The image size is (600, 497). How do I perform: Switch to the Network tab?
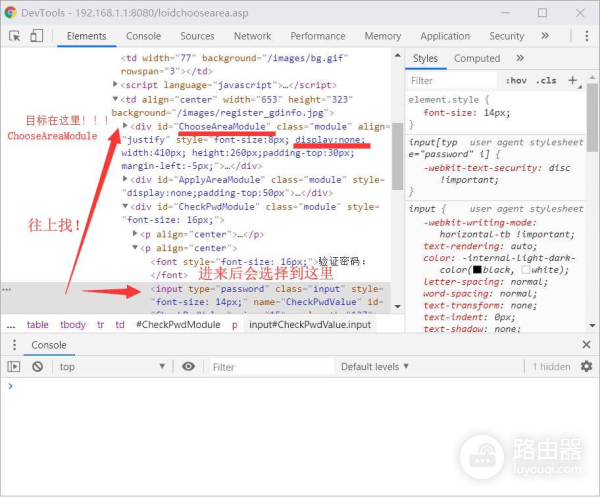[252, 36]
